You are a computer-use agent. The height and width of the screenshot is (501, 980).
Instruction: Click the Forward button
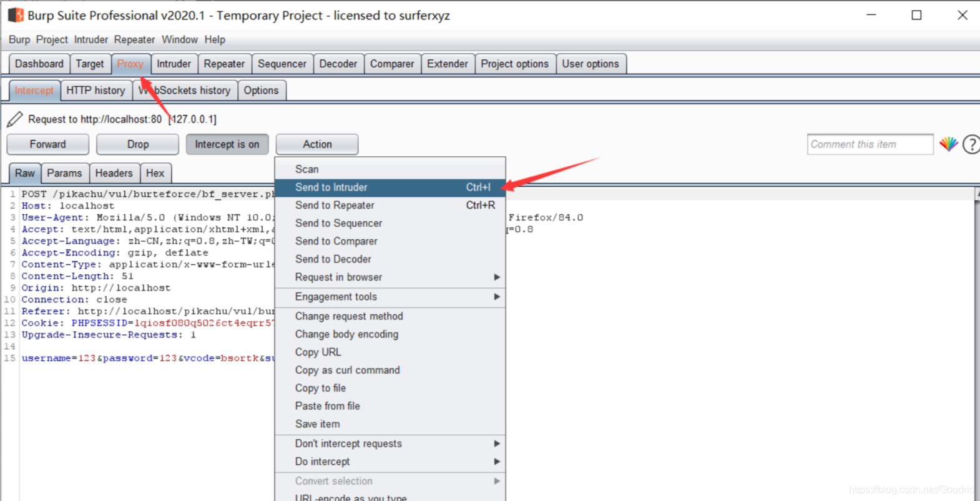click(47, 144)
